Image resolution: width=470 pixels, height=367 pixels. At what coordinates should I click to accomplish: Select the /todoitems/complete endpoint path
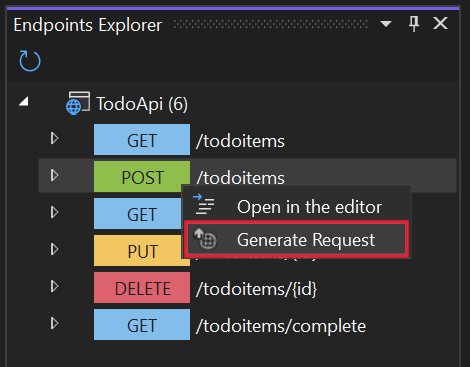[x=281, y=326]
